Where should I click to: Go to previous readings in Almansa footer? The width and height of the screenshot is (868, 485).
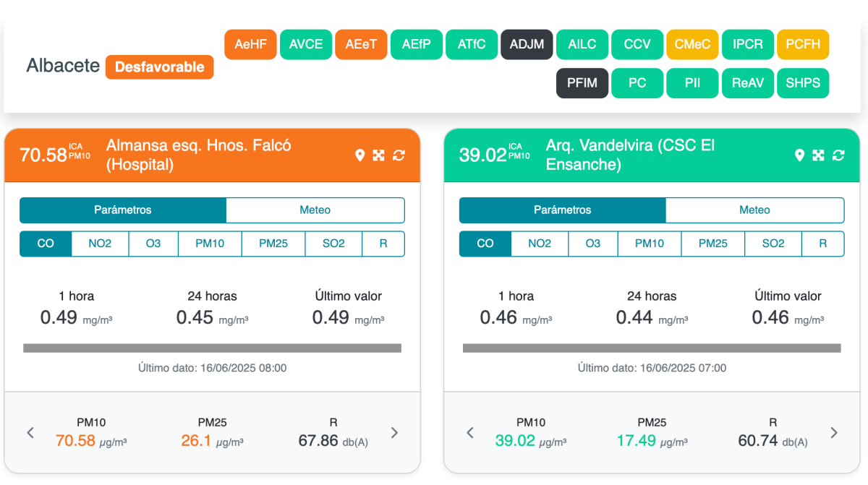click(30, 433)
